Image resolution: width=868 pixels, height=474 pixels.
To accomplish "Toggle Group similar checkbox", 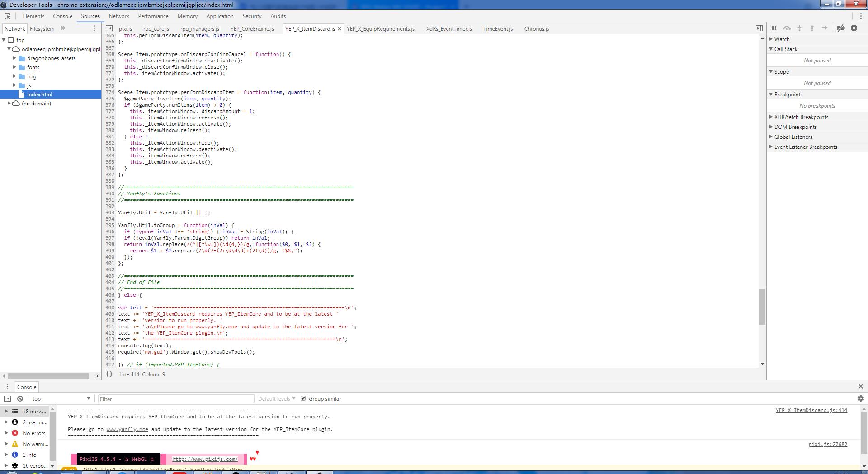I will pyautogui.click(x=303, y=398).
